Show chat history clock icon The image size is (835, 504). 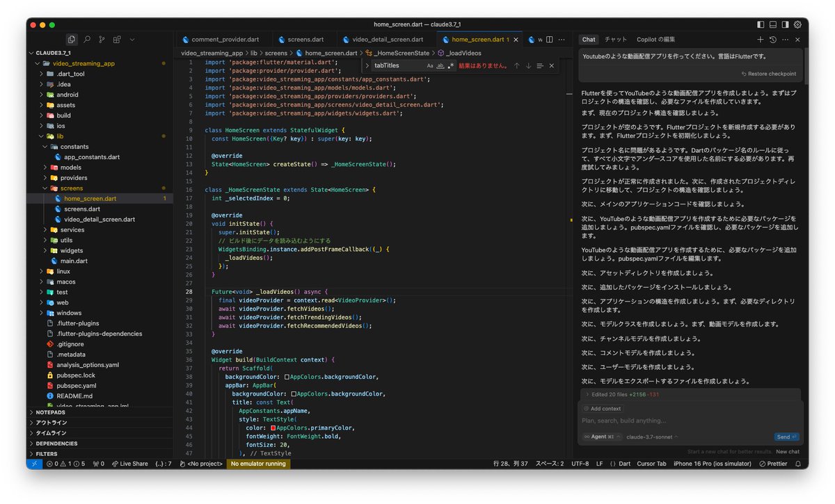coord(772,40)
